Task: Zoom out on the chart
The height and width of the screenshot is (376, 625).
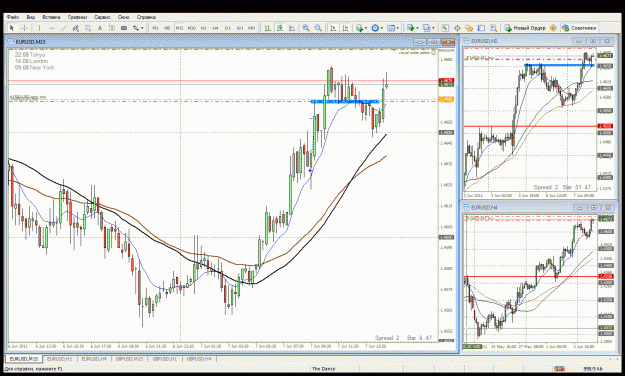Action: [318, 28]
